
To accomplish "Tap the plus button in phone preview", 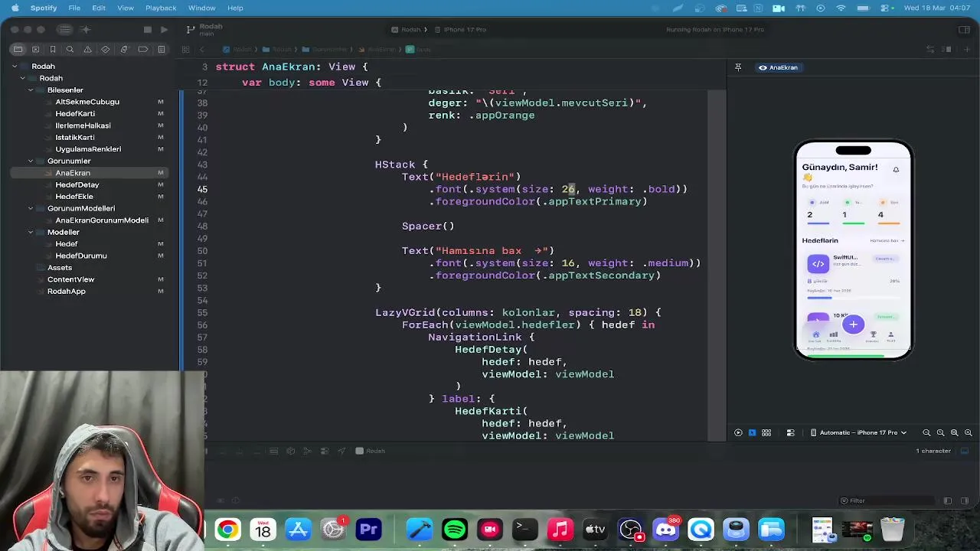I will (853, 324).
